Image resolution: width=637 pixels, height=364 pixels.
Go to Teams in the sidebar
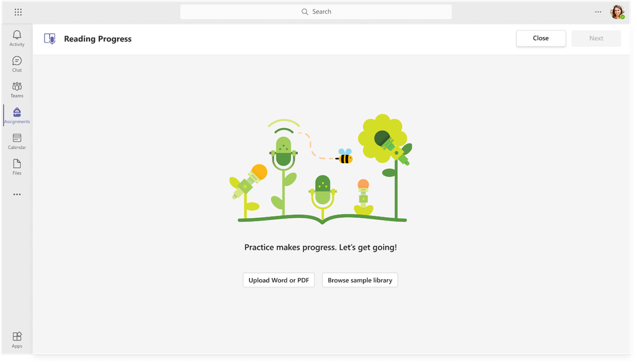(x=17, y=90)
